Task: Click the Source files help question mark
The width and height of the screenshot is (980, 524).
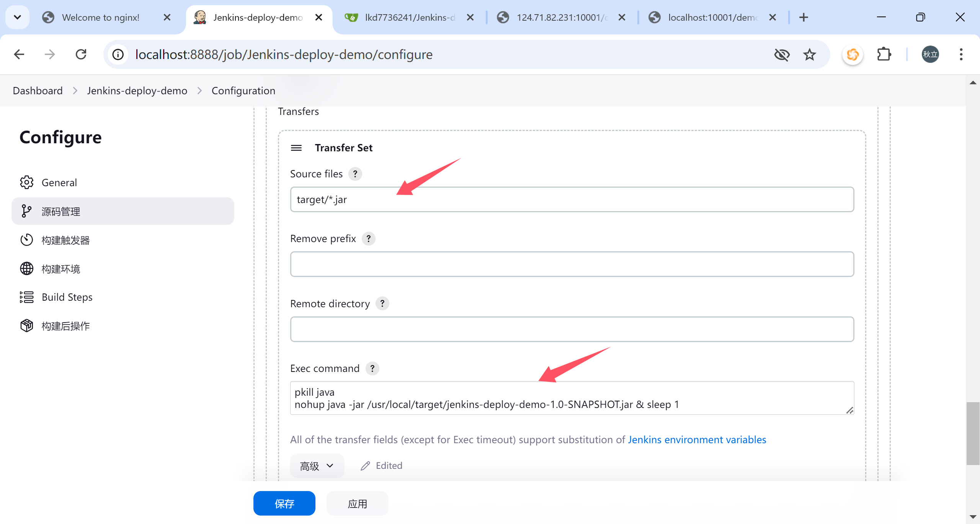Action: pos(355,174)
